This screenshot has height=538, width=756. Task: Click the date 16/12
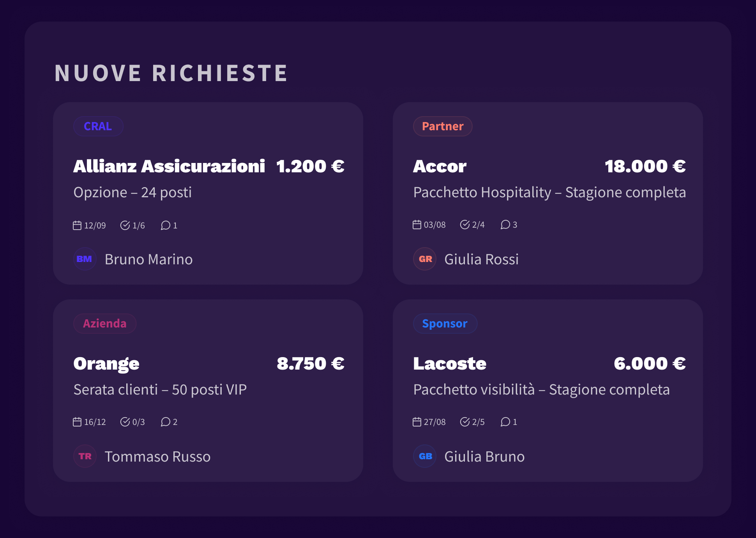[x=95, y=422]
